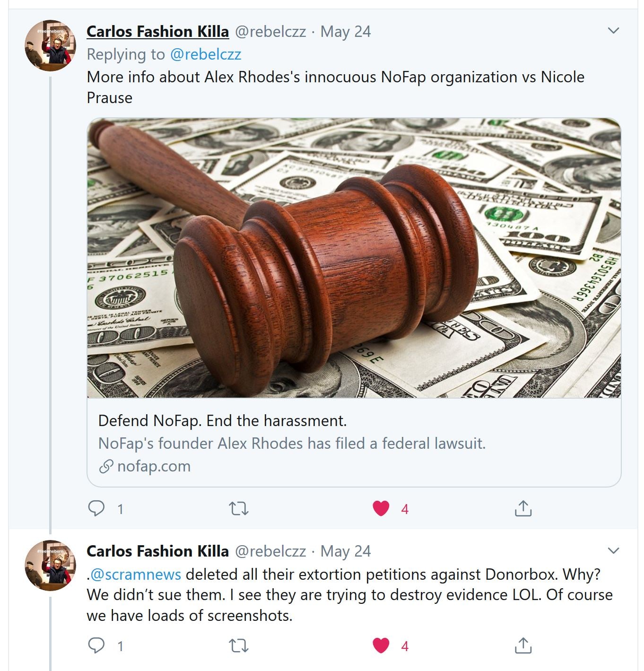Click first tweet's profile avatar
This screenshot has height=671, width=644.
click(50, 45)
